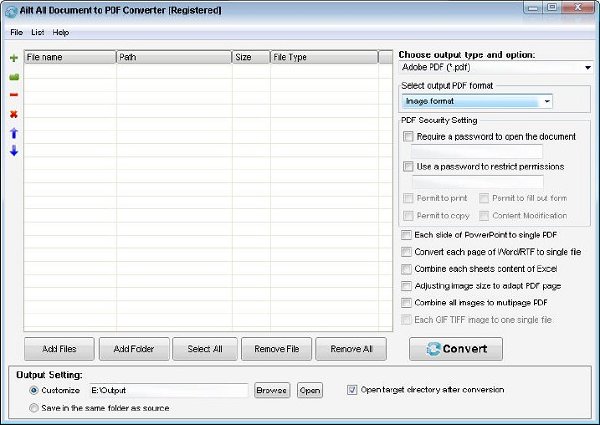The width and height of the screenshot is (600, 425).
Task: Click the Convert button with refresh icon
Action: [x=456, y=349]
